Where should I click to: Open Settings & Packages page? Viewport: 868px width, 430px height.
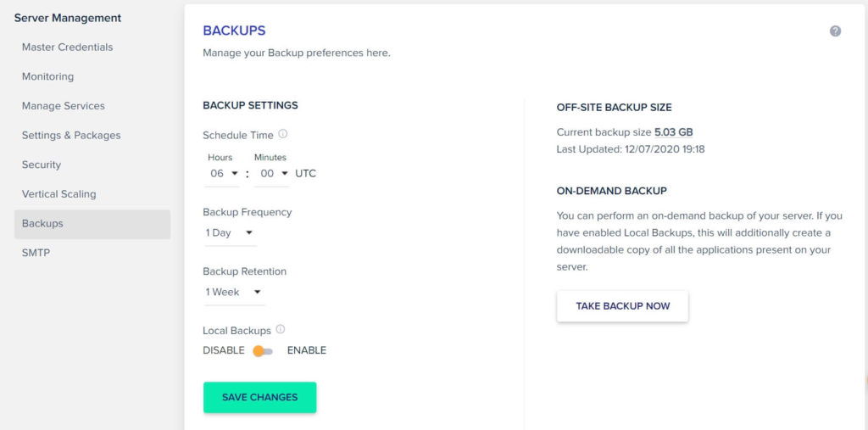click(71, 136)
